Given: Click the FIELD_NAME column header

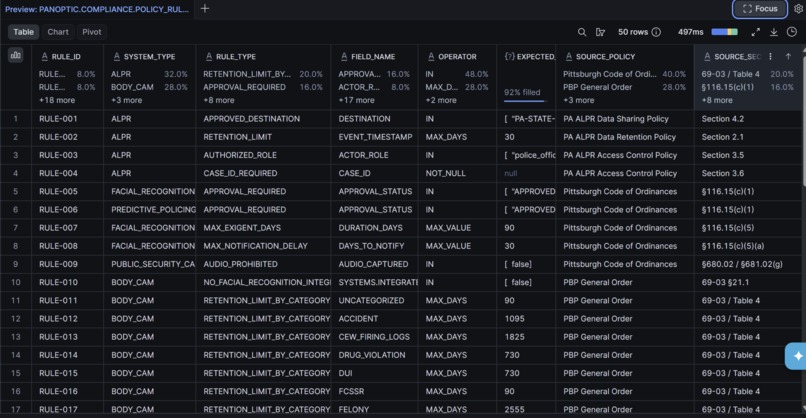Looking at the screenshot, I should pyautogui.click(x=374, y=57).
